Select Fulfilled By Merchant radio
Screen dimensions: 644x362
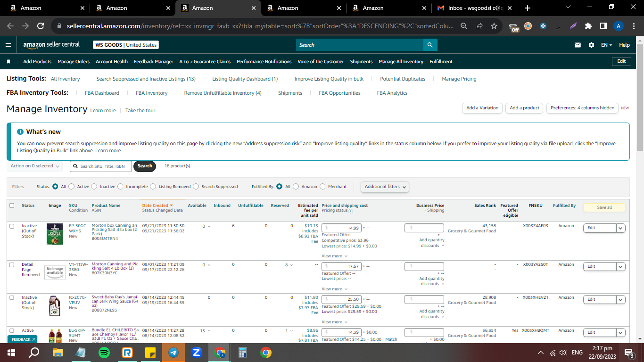click(x=322, y=187)
